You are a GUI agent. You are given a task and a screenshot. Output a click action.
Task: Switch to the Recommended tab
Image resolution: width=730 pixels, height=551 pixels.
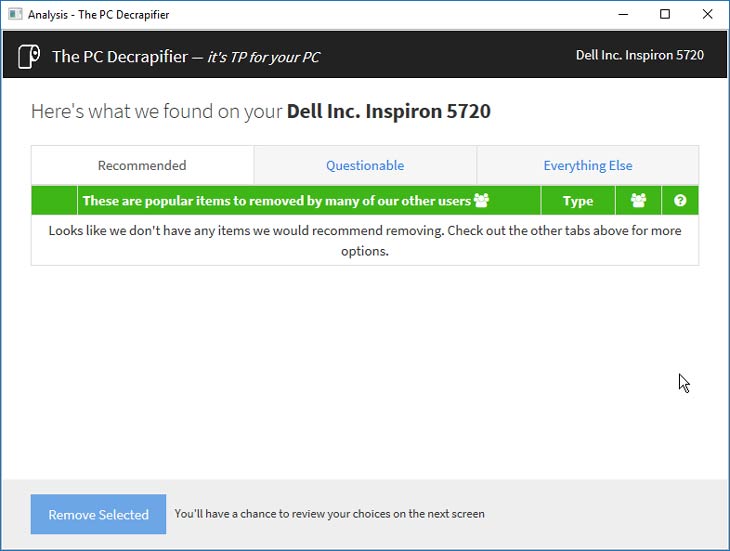coord(142,166)
